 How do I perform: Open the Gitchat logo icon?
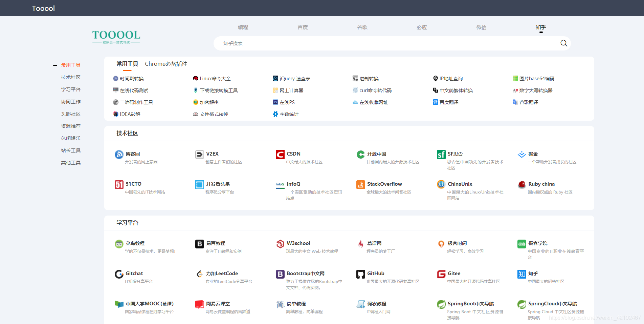(x=119, y=274)
